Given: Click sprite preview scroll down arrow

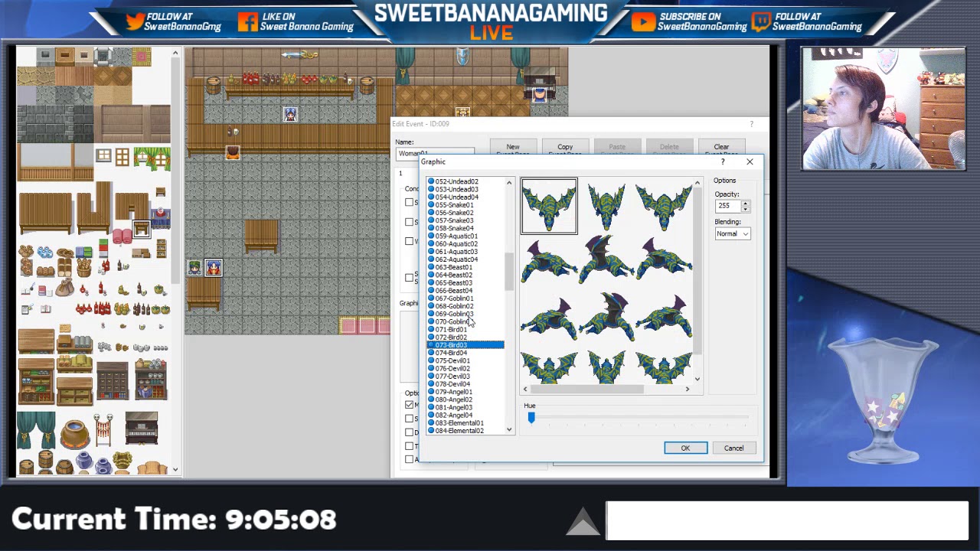Looking at the screenshot, I should point(697,379).
